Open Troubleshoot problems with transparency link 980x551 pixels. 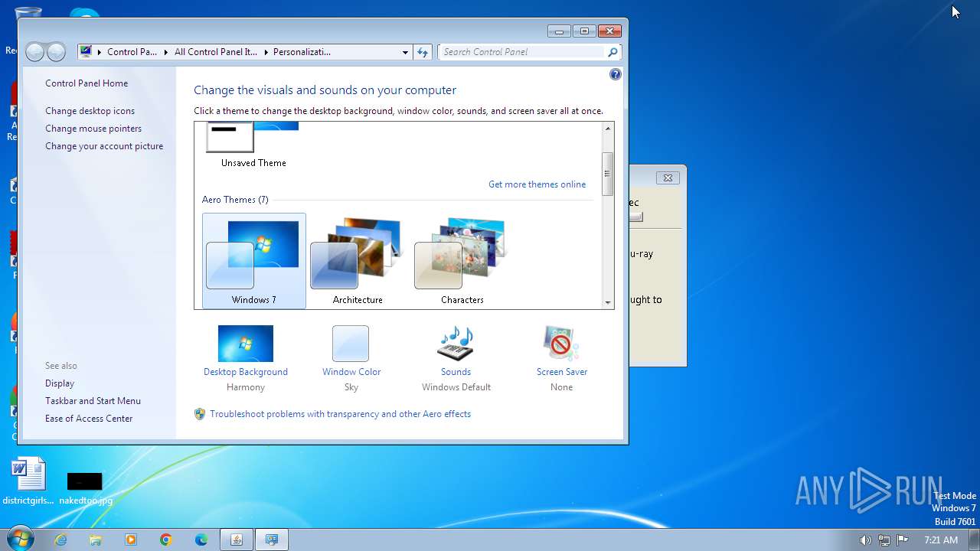coord(340,414)
